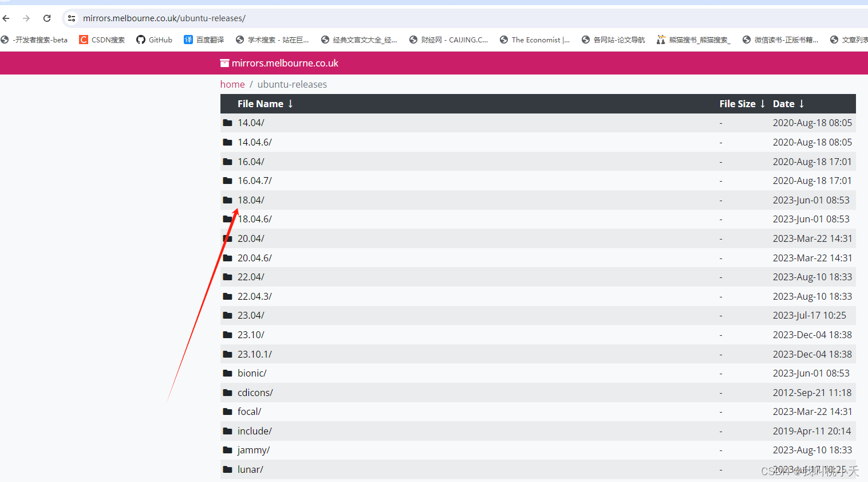The width and height of the screenshot is (868, 482).
Task: Click folder icon beside 14.04/
Action: [227, 123]
